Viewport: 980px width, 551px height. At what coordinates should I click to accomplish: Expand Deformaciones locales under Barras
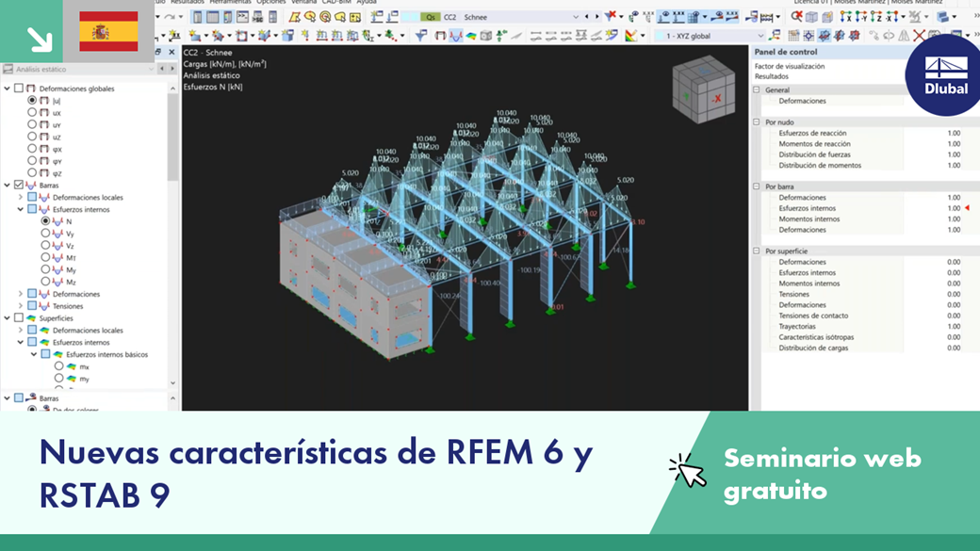click(20, 197)
